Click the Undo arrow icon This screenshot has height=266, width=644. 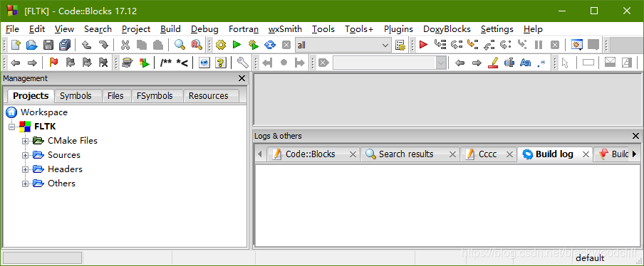87,45
